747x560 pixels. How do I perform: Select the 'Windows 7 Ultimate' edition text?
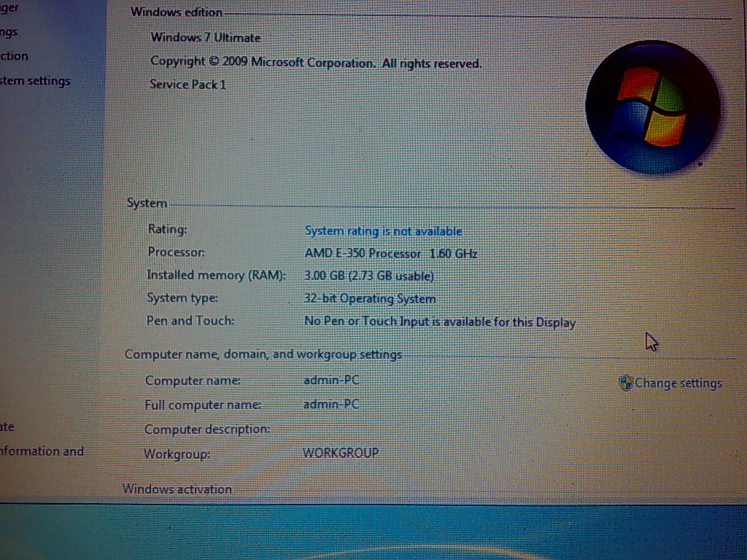[206, 38]
